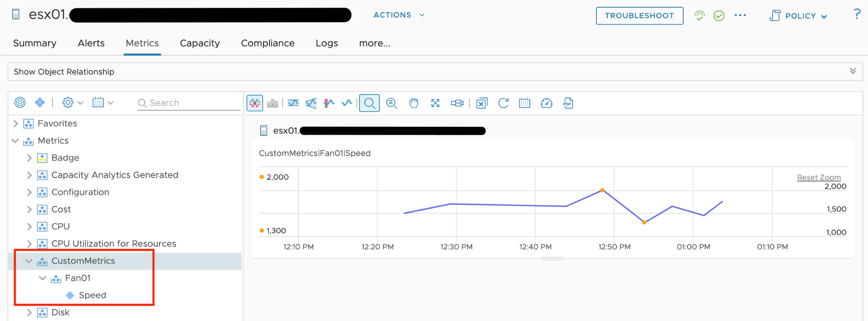The width and height of the screenshot is (868, 321).
Task: Click the chart bottom resize handle
Action: click(x=553, y=259)
